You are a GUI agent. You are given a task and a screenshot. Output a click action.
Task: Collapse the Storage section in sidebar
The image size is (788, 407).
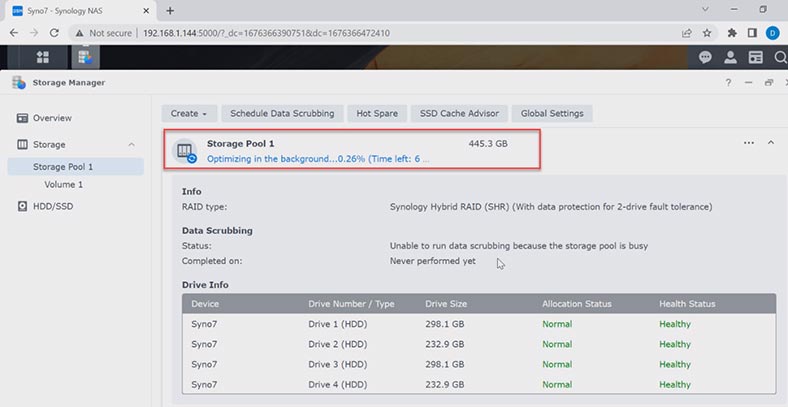132,145
